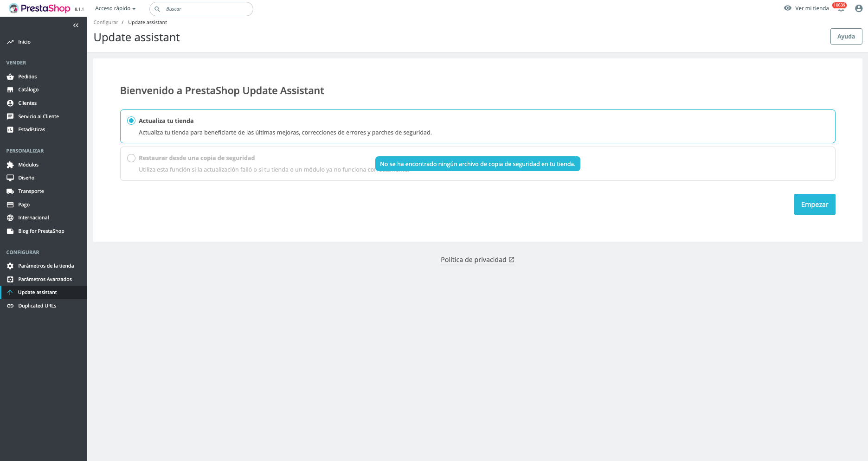Viewport: 868px width, 461px height.
Task: Click the Update assistant sidebar entry
Action: [x=44, y=292]
